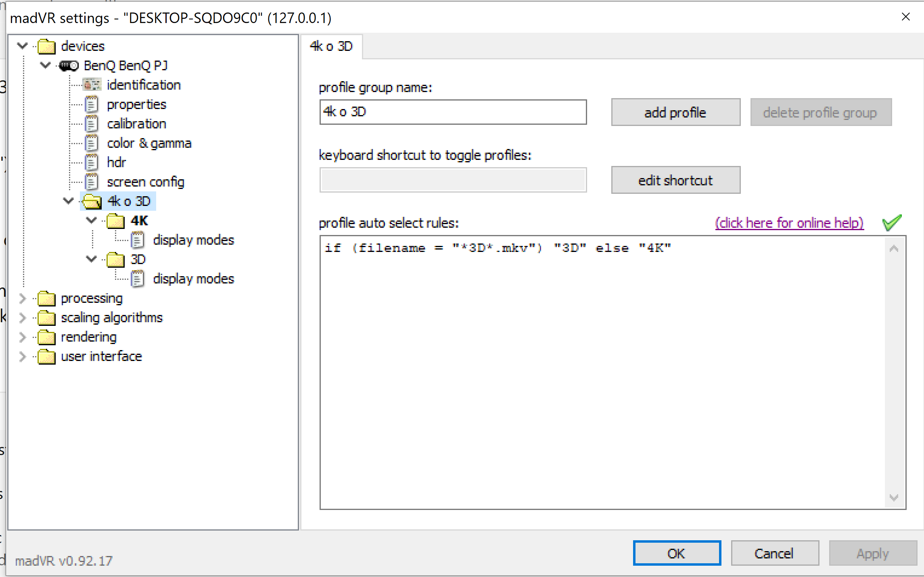Click the rules box scroll up arrow

click(x=894, y=249)
